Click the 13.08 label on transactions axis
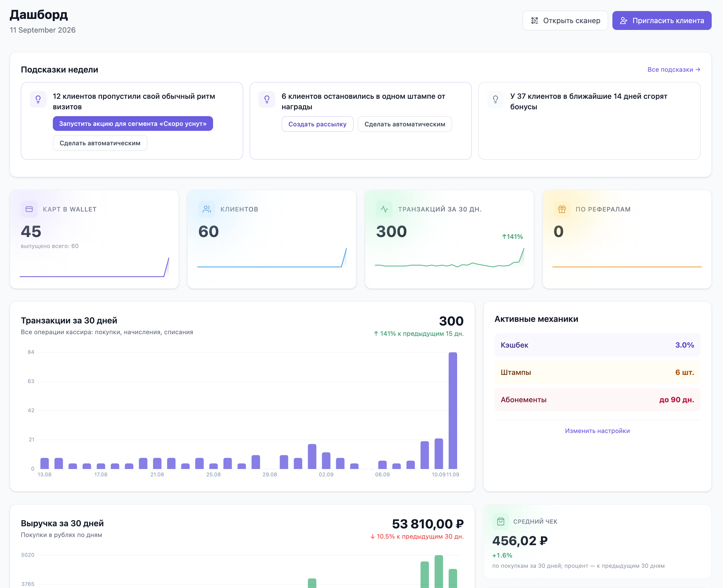This screenshot has width=723, height=588. [44, 474]
